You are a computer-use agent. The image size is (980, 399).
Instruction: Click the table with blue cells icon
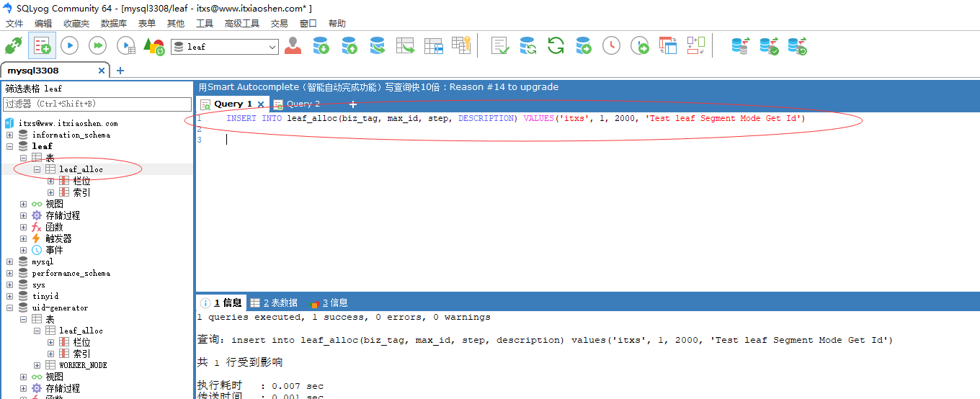[434, 46]
